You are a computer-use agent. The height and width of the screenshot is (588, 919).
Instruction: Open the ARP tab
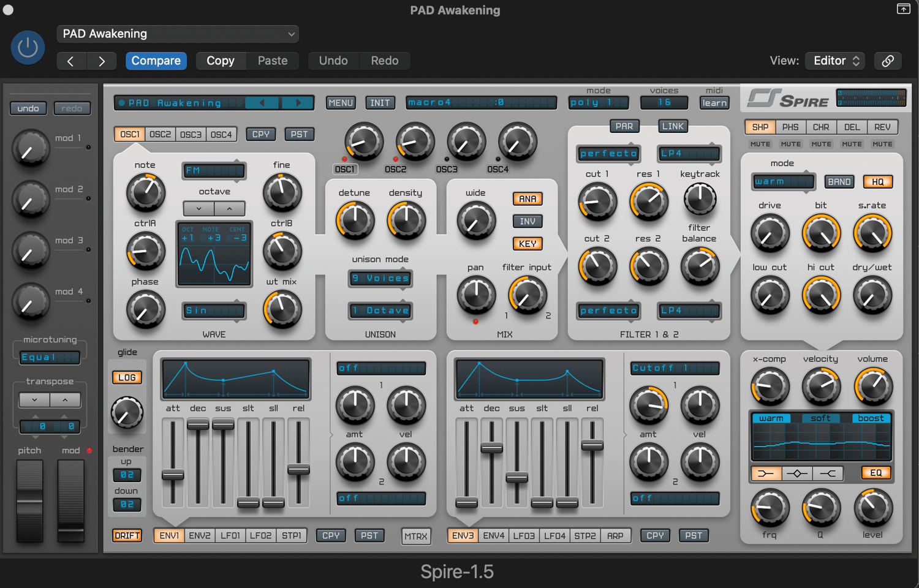tap(615, 535)
